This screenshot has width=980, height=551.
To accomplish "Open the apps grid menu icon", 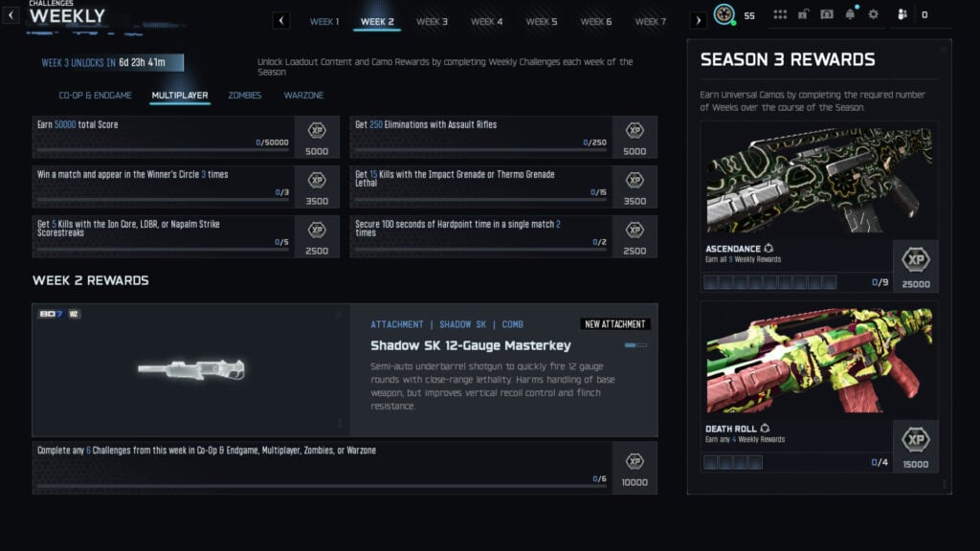I will (x=780, y=14).
